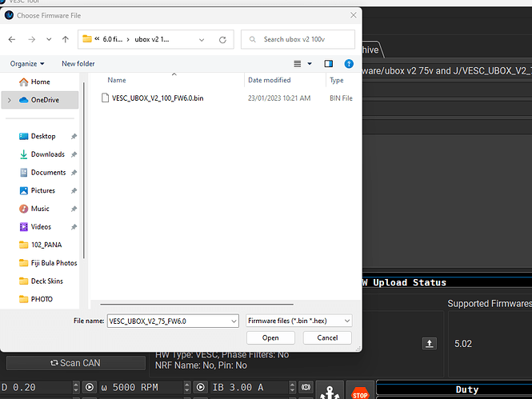532x399 pixels.
Task: Click VESC Tool icon in dialog title
Action: click(x=9, y=15)
